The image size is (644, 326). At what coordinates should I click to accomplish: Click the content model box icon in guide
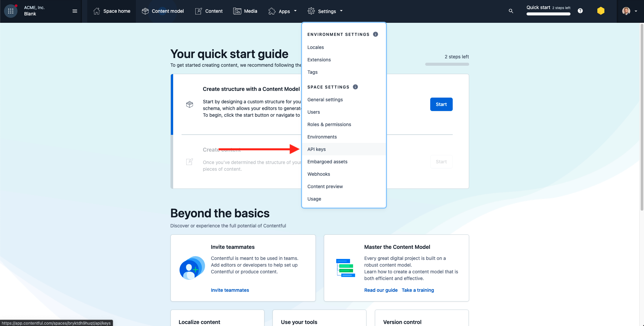coord(190,104)
